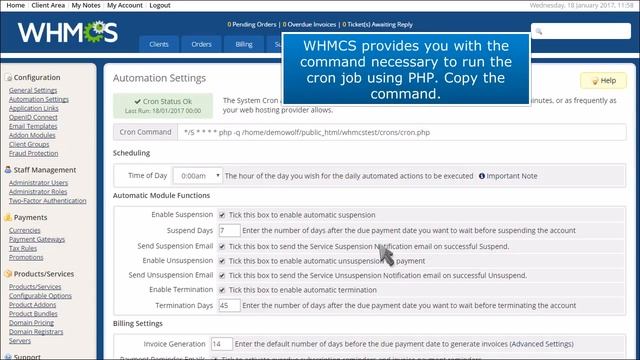Click the Cron Status Ok indicator

tap(163, 105)
